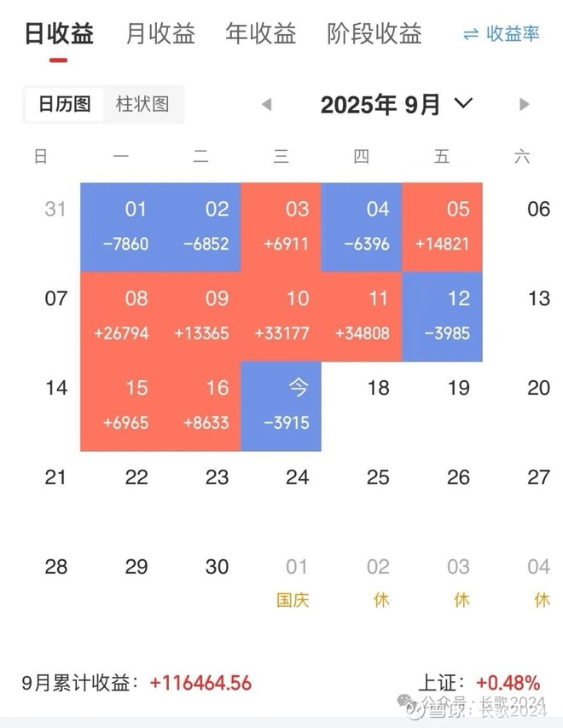Tap September 05 showing +14821
The image size is (563, 728).
(x=442, y=226)
